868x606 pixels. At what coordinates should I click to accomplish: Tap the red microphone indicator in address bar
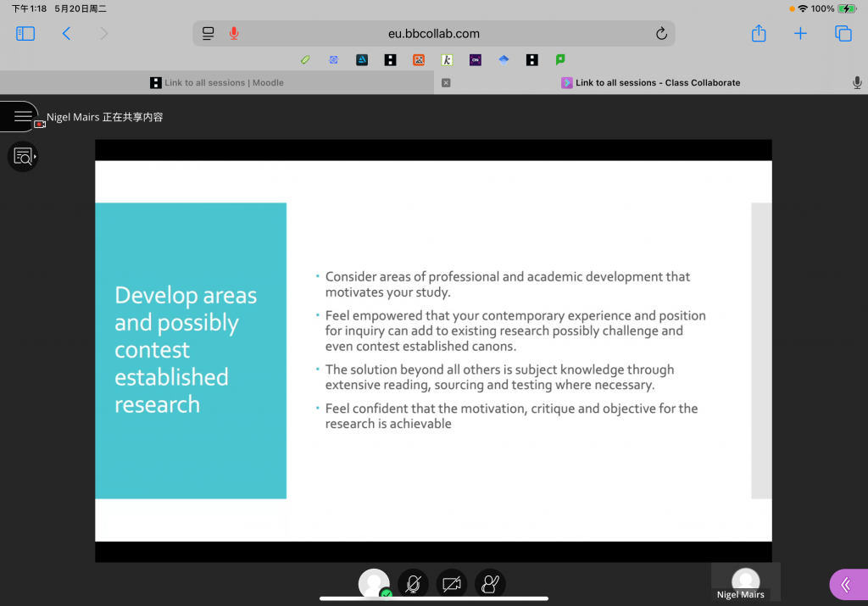pos(234,34)
